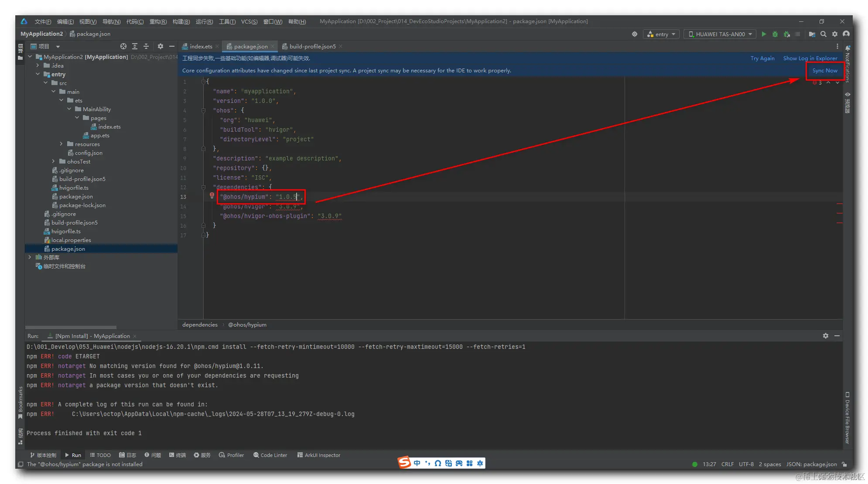Expand the resources folder in tree
The image size is (868, 484).
pyautogui.click(x=62, y=144)
